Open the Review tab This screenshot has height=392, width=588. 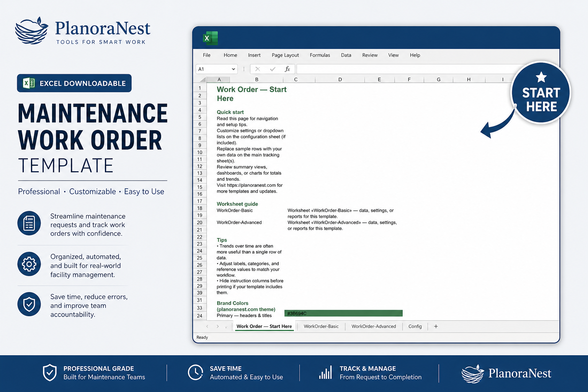point(370,55)
